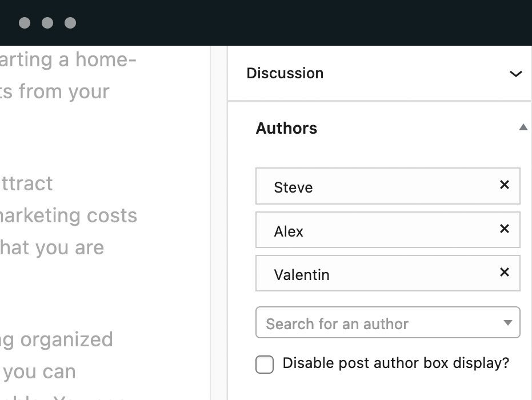
Task: Remove Valentin from the authors list
Action: point(504,273)
